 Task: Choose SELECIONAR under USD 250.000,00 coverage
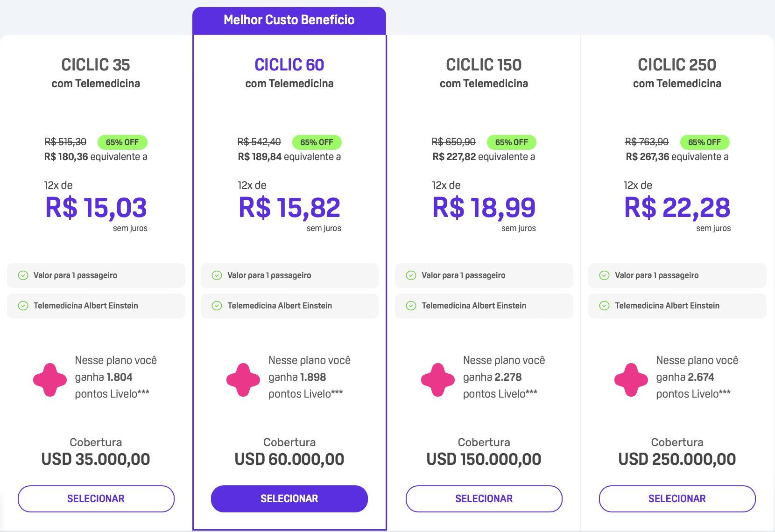(677, 498)
